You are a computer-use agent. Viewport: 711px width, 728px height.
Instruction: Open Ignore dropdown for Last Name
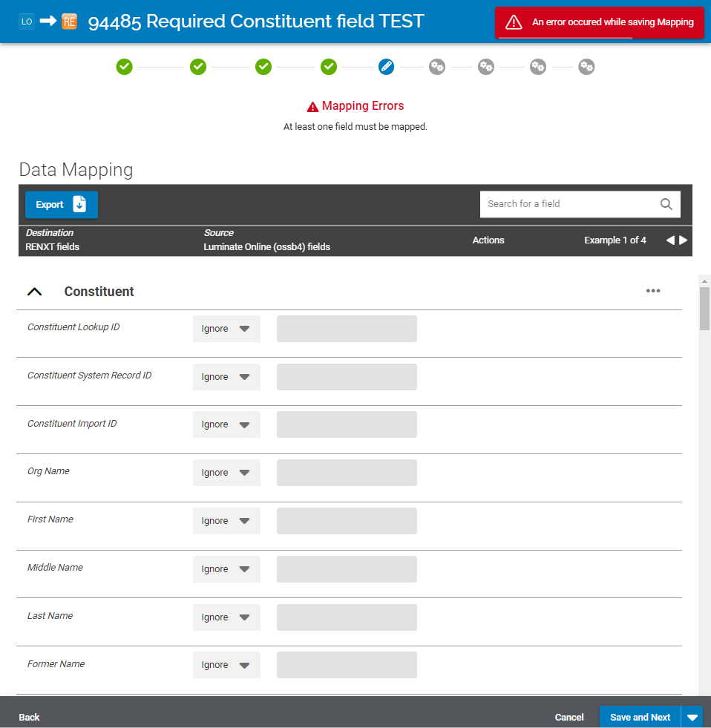(x=226, y=617)
